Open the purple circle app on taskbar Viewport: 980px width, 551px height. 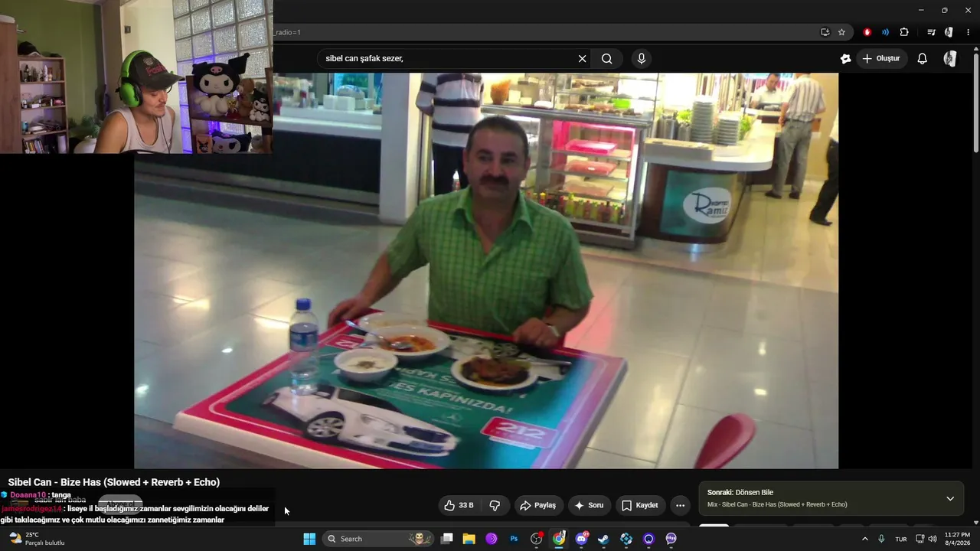pyautogui.click(x=492, y=539)
